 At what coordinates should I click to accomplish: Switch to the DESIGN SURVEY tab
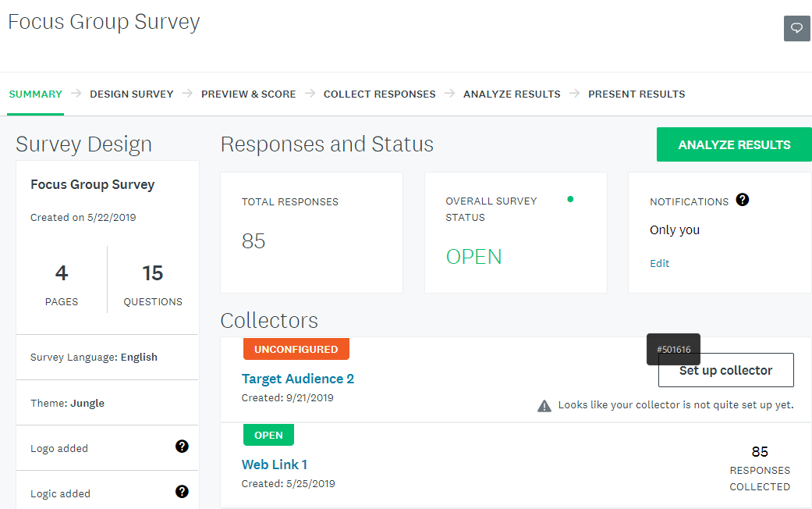(x=131, y=94)
